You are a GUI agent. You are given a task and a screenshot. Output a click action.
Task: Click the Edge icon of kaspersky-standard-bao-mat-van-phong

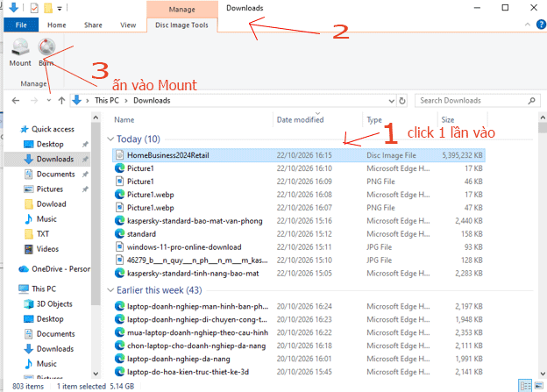[119, 221]
